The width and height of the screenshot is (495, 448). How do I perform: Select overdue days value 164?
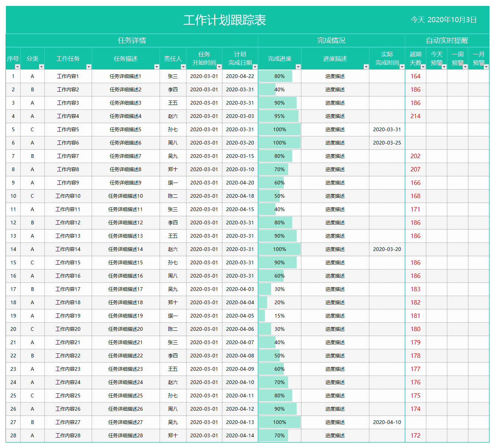pyautogui.click(x=416, y=76)
